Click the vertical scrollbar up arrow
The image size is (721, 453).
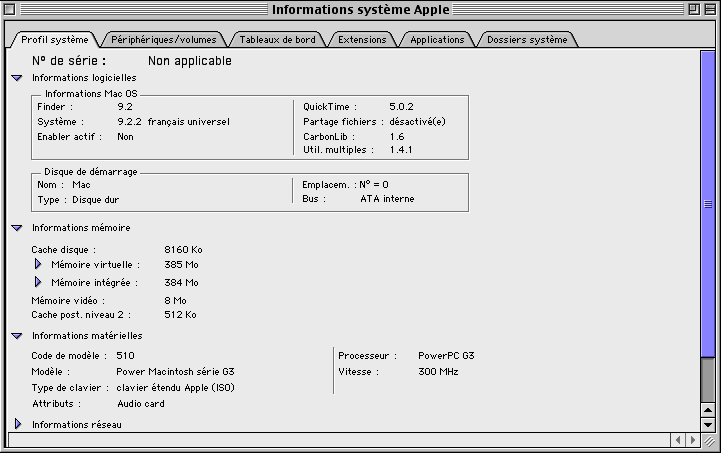[x=708, y=410]
